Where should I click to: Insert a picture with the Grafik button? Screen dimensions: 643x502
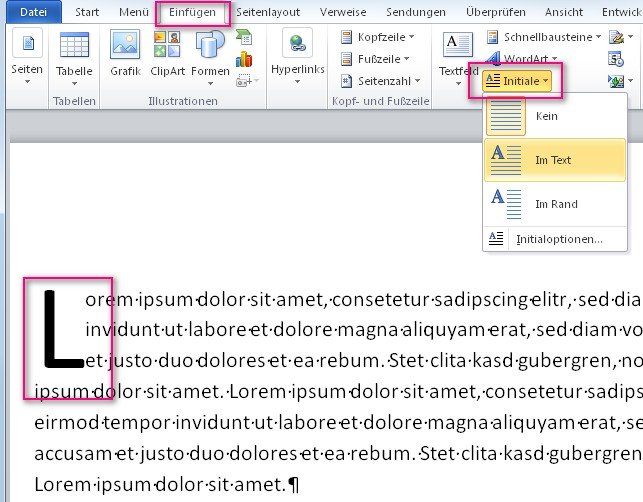(125, 53)
